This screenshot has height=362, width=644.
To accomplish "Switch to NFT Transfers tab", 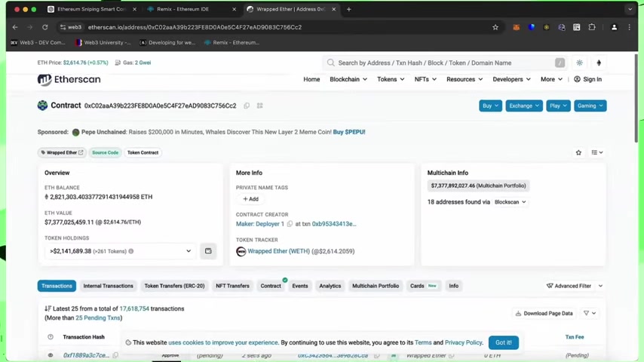I will [232, 286].
